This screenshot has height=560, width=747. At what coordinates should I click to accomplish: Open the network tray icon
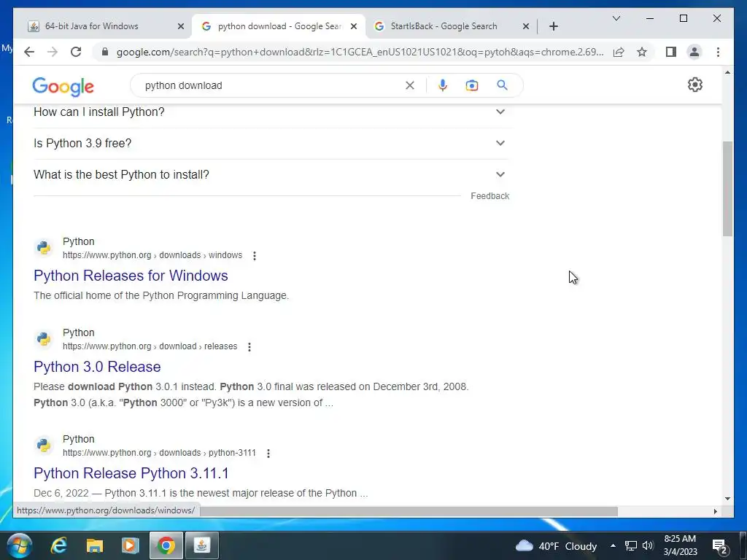pyautogui.click(x=631, y=545)
